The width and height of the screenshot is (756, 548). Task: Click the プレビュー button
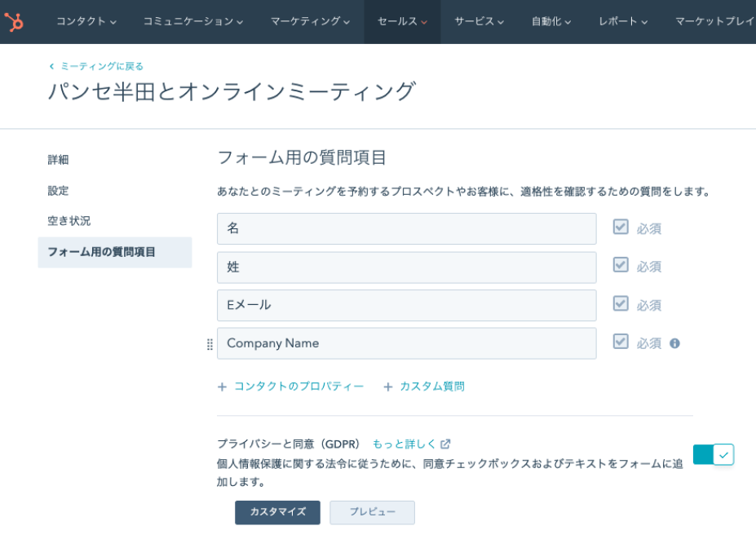(372, 512)
